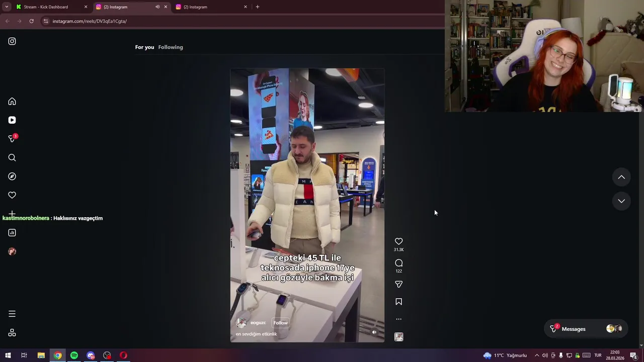Open reel more options three dots
This screenshot has height=362, width=644.
click(x=398, y=319)
